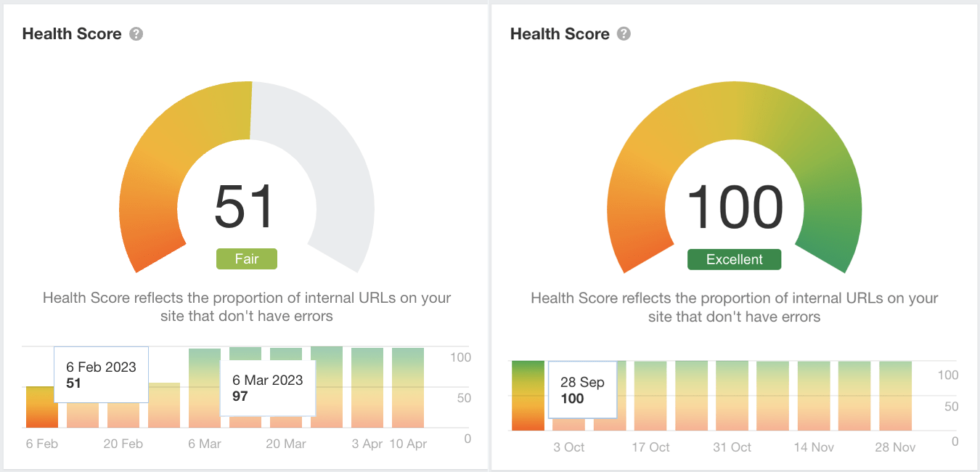Image resolution: width=980 pixels, height=472 pixels.
Task: Open the left Health Score help icon
Action: (138, 33)
